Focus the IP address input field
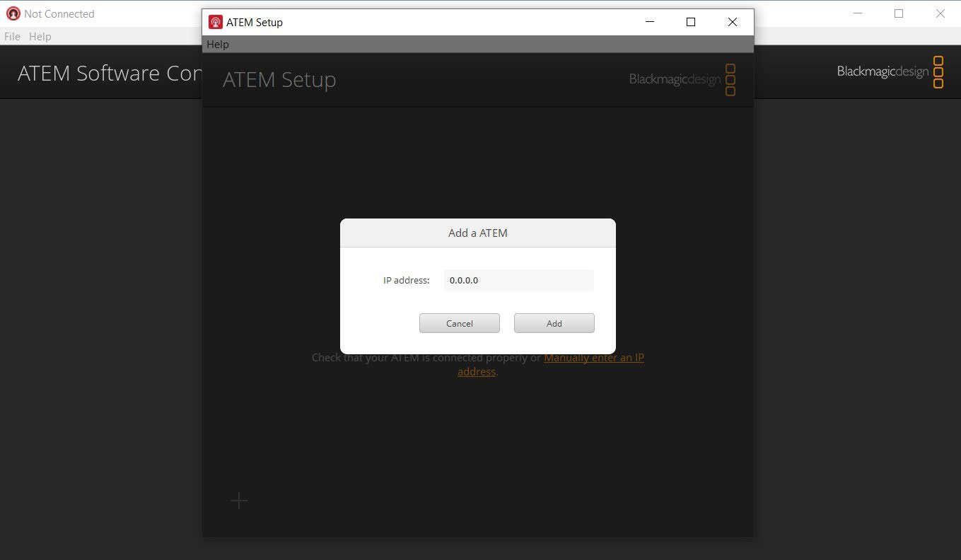 (x=518, y=280)
